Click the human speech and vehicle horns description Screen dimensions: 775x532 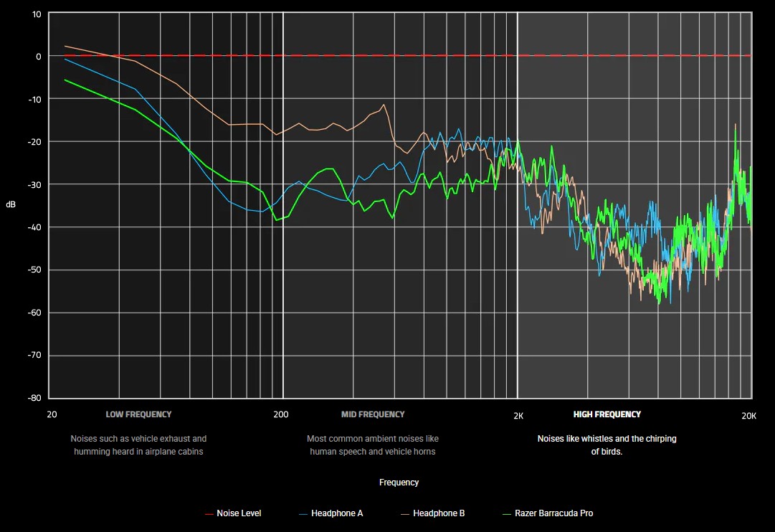pyautogui.click(x=373, y=445)
